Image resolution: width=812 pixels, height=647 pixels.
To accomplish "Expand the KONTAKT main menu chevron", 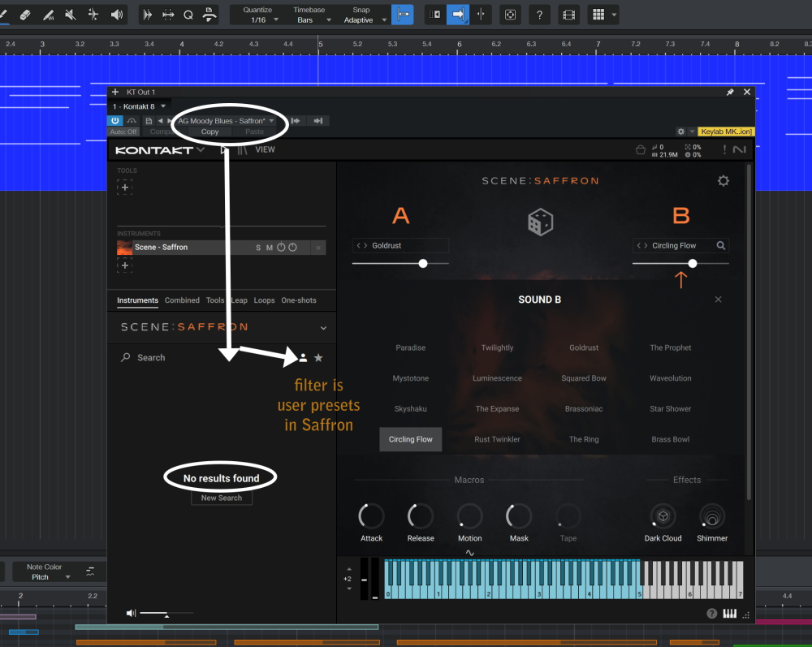I will (201, 149).
